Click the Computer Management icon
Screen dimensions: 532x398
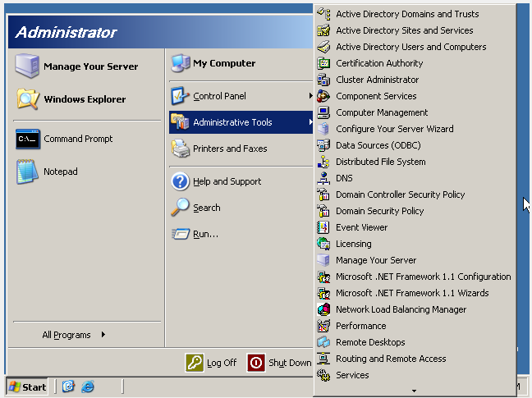point(323,112)
